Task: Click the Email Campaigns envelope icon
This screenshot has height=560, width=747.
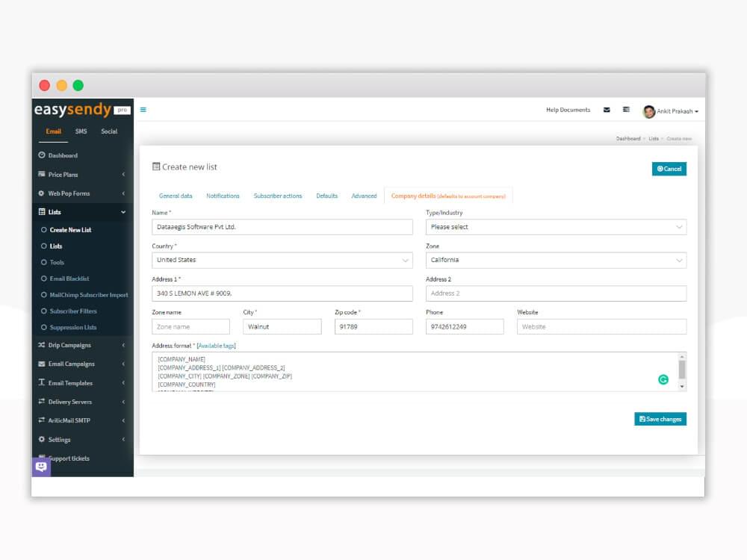Action: tap(41, 364)
